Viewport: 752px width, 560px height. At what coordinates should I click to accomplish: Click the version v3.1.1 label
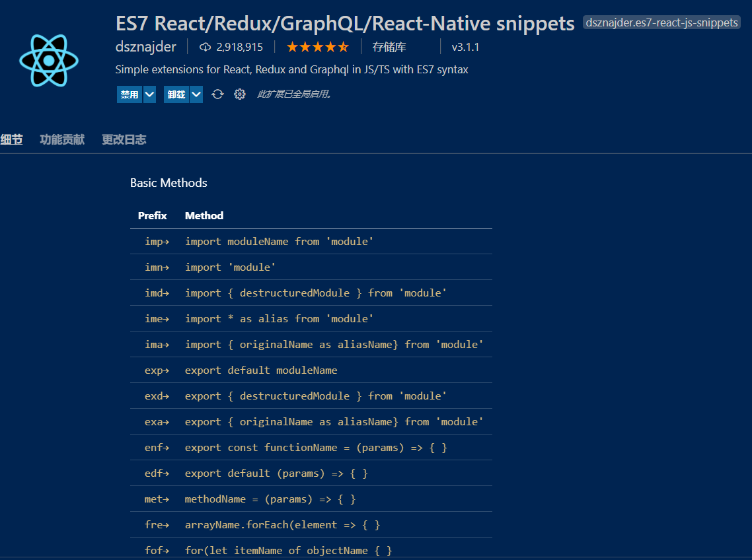(465, 47)
